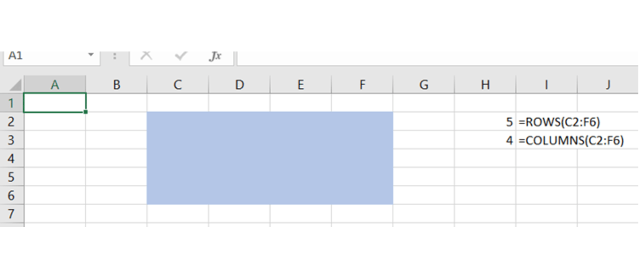Open the Name Box dropdown arrow
Viewport: 644px width, 276px height.
[x=91, y=55]
